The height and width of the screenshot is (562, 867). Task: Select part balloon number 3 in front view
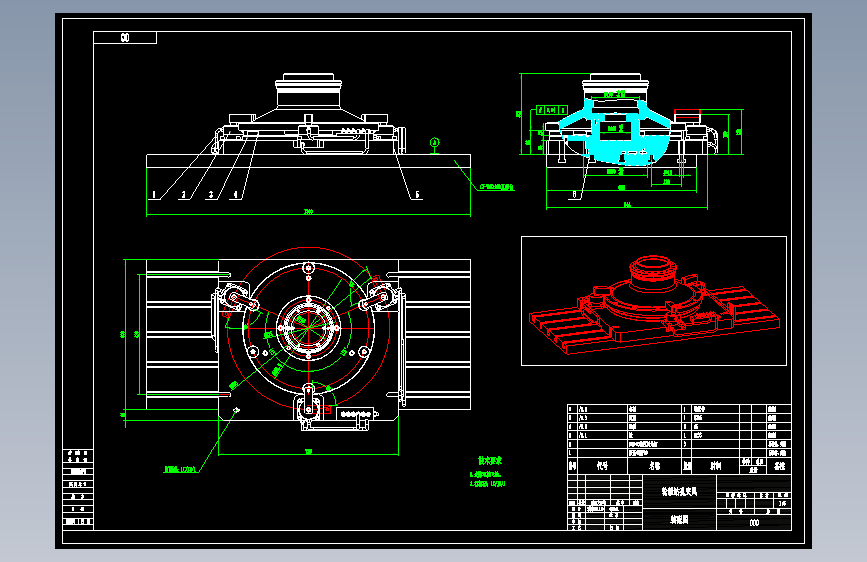(211, 194)
